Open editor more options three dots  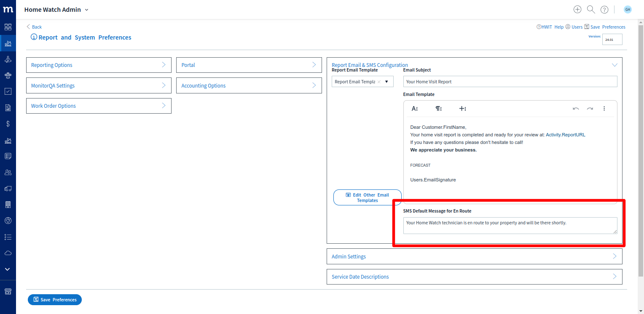click(x=604, y=109)
